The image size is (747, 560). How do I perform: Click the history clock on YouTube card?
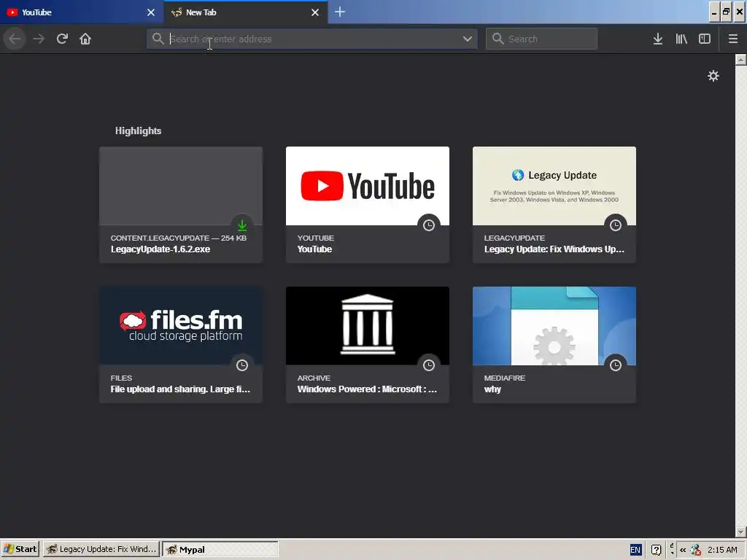point(429,225)
